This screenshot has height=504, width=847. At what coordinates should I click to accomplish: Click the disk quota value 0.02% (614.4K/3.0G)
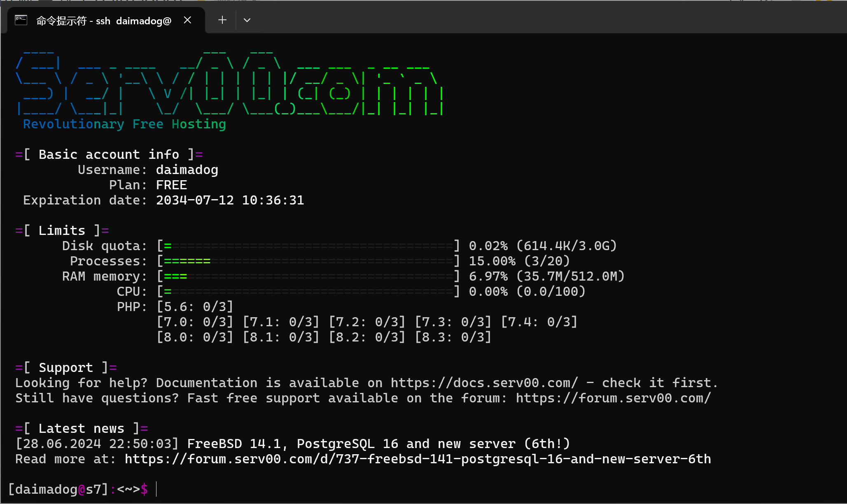pos(543,246)
